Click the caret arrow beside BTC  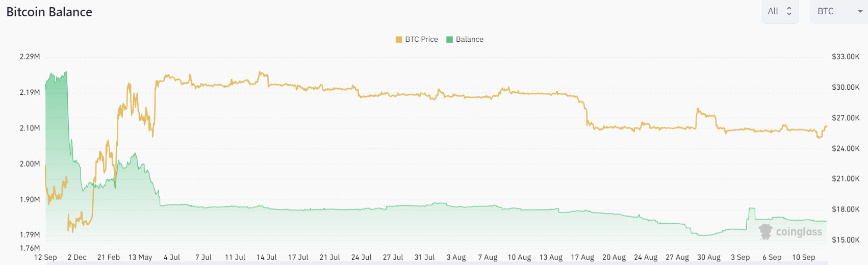tap(860, 12)
